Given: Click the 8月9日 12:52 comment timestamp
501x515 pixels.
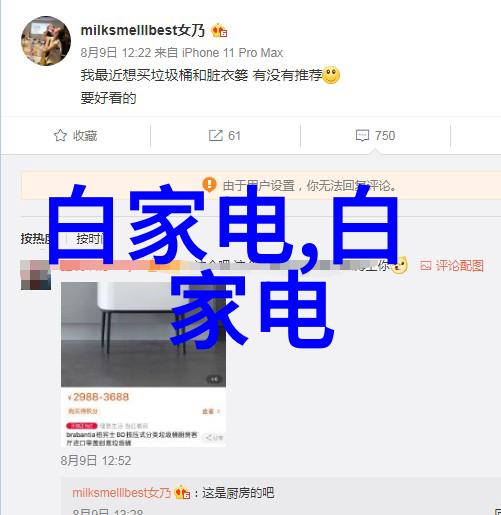Looking at the screenshot, I should point(96,461).
